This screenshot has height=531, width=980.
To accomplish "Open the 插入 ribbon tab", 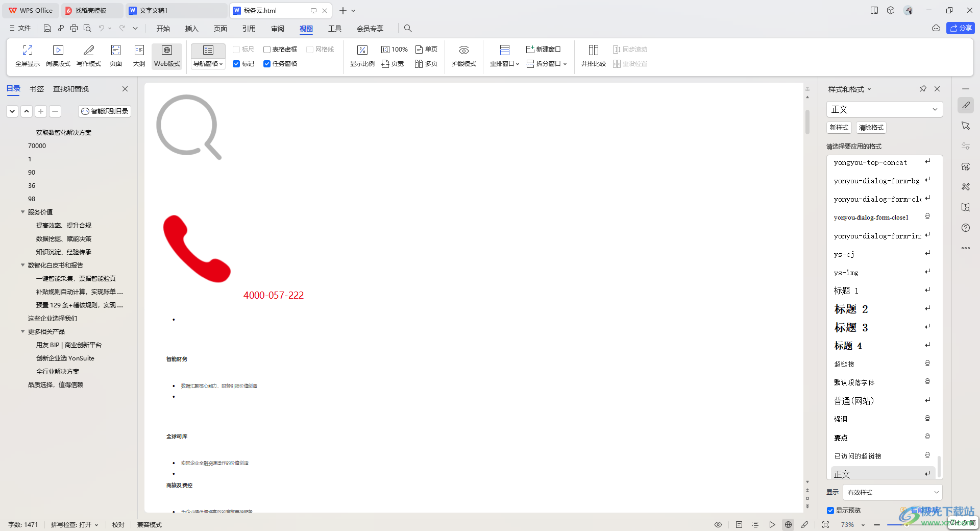I will pos(192,29).
